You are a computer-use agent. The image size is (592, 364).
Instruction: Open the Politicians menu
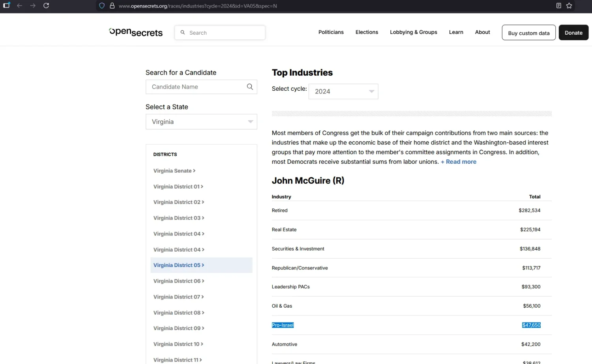click(331, 32)
